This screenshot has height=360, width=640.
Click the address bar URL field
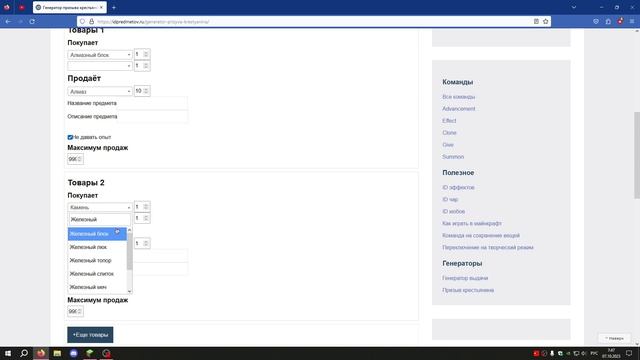pyautogui.click(x=314, y=21)
